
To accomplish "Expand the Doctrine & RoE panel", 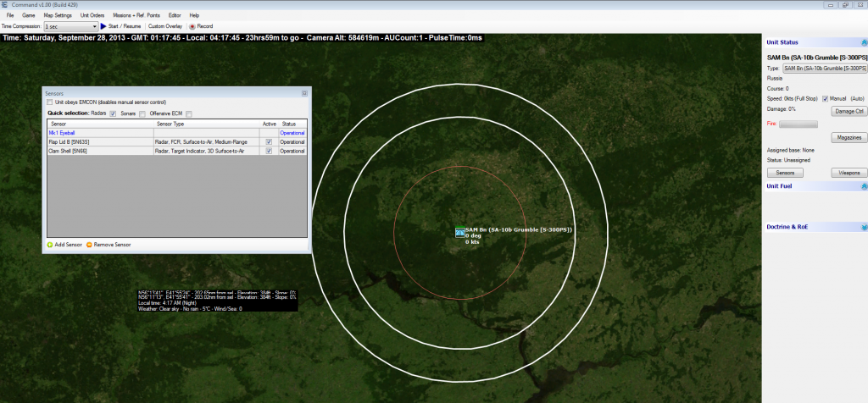I will [x=864, y=227].
